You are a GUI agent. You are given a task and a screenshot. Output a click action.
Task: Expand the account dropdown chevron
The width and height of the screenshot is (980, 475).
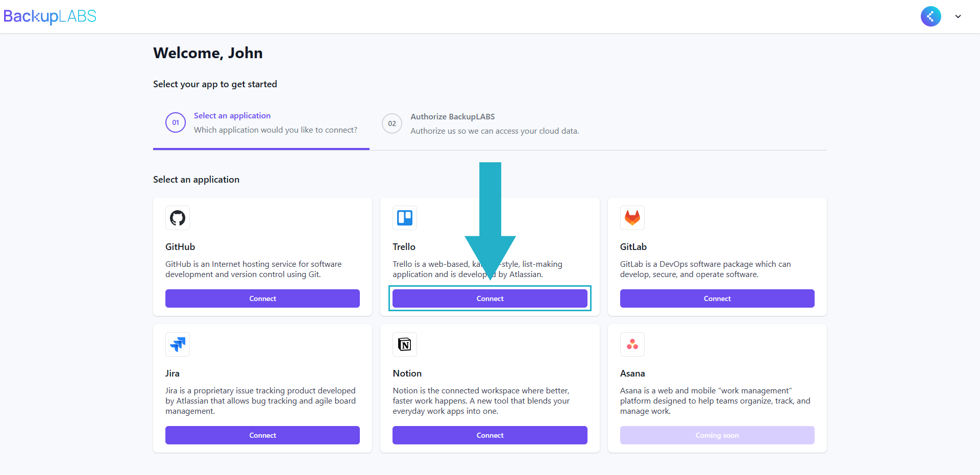point(958,16)
